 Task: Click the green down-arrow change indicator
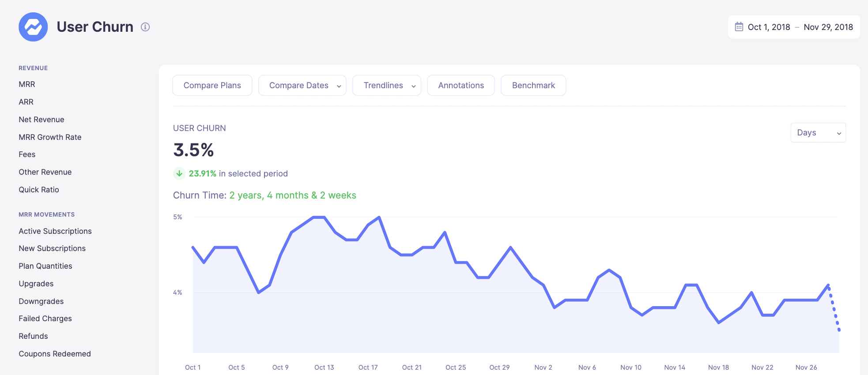click(x=179, y=173)
